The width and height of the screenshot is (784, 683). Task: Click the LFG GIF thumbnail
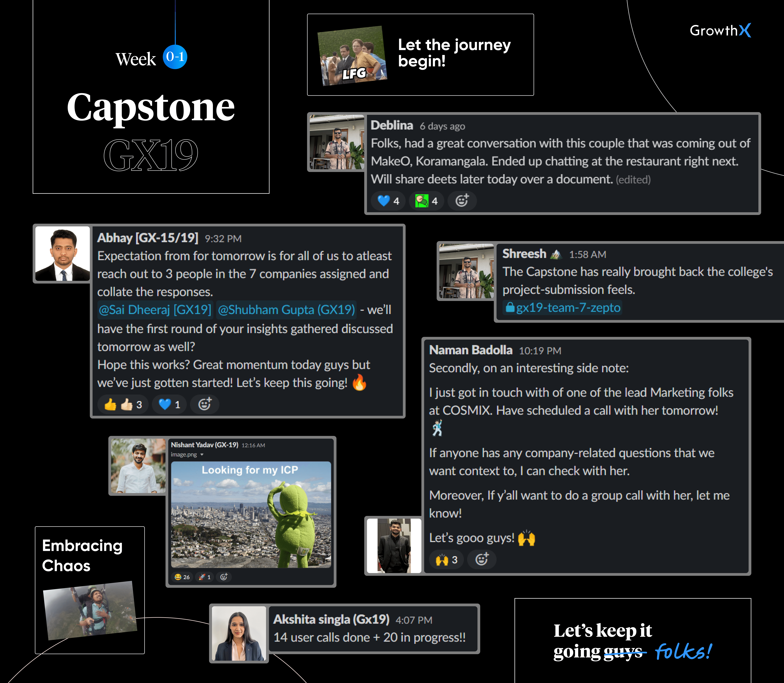[x=352, y=56]
